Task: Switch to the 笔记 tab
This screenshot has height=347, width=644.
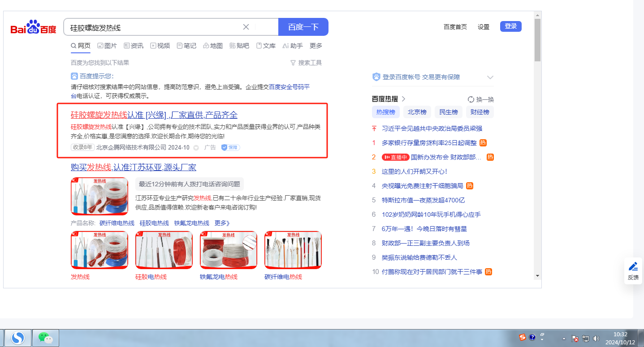Action: [186, 46]
